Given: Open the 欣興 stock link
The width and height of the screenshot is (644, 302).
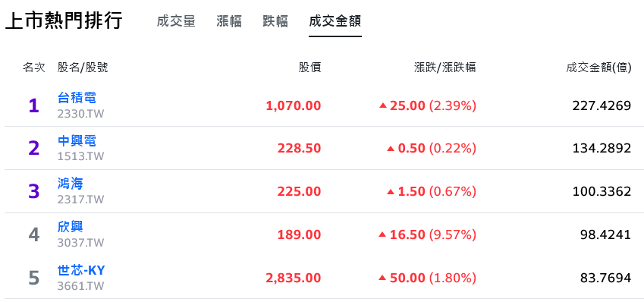Looking at the screenshot, I should click(71, 227).
